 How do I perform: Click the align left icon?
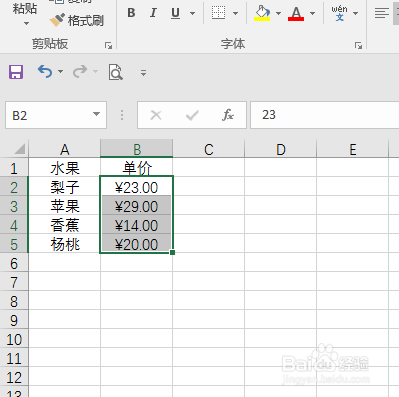[382, 13]
